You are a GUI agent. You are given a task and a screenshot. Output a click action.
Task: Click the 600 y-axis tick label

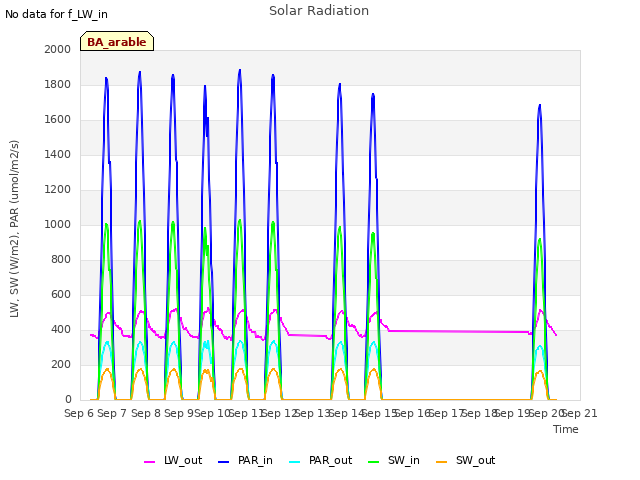click(x=61, y=294)
